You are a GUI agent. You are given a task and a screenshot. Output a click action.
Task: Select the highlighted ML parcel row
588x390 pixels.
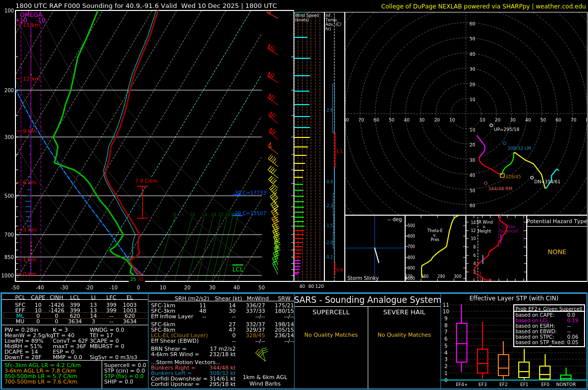75,316
